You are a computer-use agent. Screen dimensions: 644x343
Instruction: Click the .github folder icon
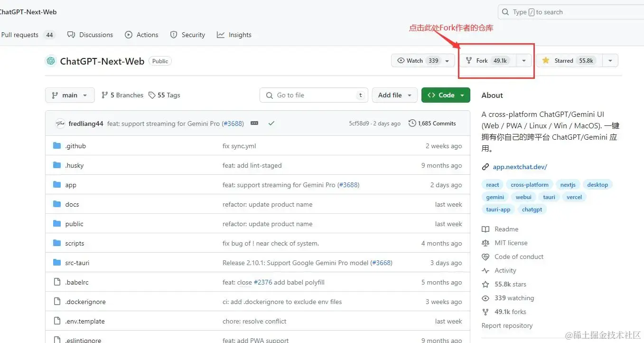(57, 146)
